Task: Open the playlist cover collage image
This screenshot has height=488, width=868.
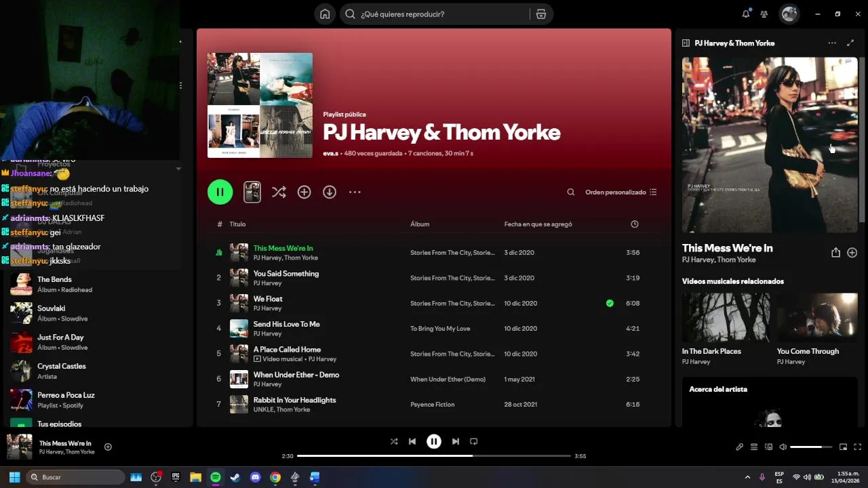Action: 260,105
